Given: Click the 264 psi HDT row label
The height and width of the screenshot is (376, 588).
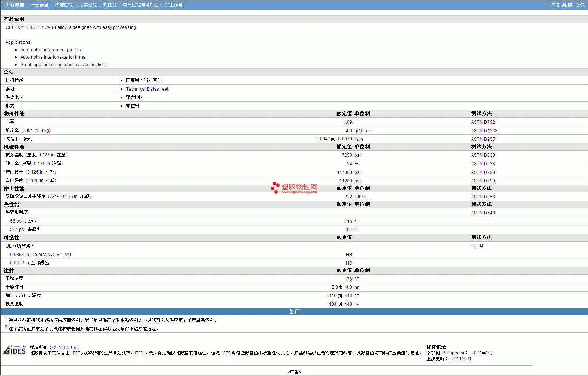Looking at the screenshot, I should coord(25,230).
